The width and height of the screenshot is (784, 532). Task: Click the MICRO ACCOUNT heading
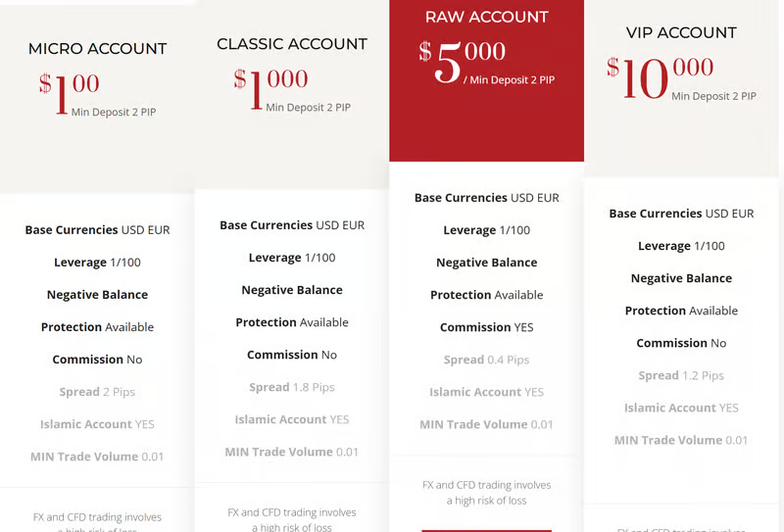(97, 48)
